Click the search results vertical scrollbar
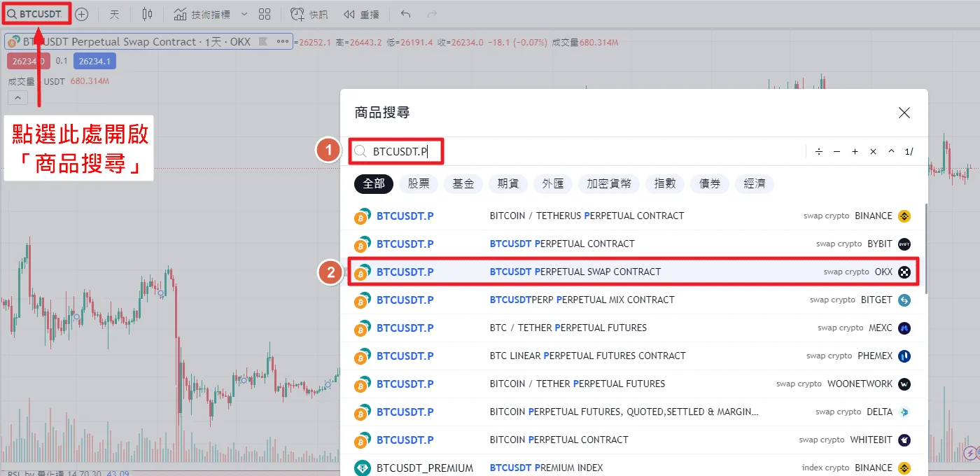The image size is (980, 476). tap(925, 248)
